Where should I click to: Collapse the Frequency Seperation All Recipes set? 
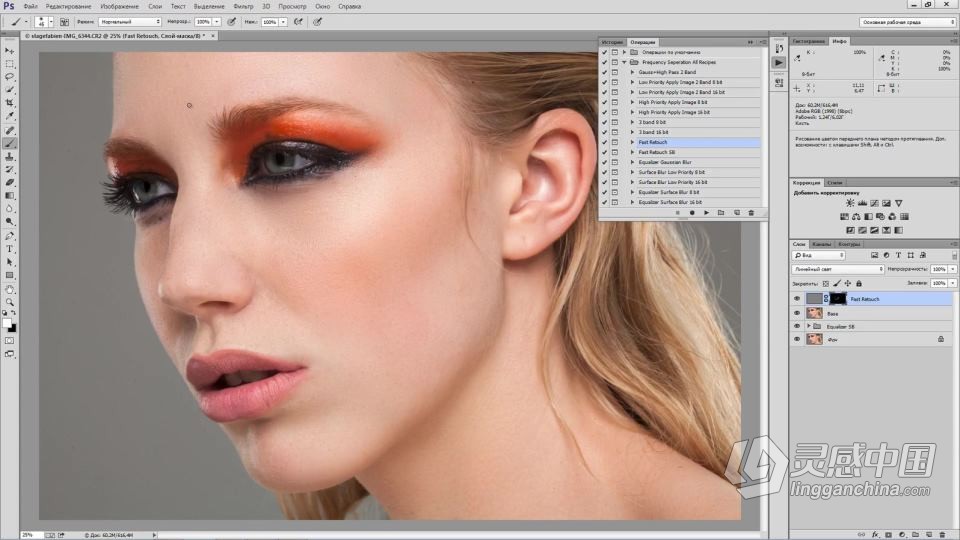(x=623, y=63)
